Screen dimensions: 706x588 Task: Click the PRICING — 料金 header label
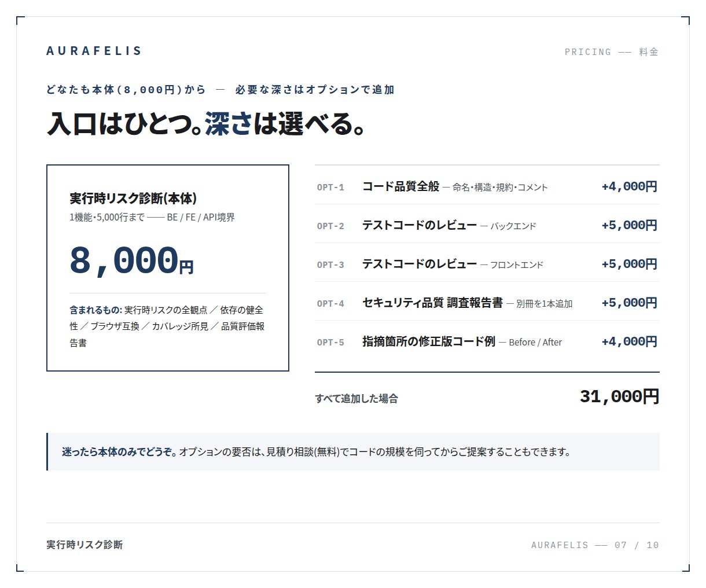611,52
